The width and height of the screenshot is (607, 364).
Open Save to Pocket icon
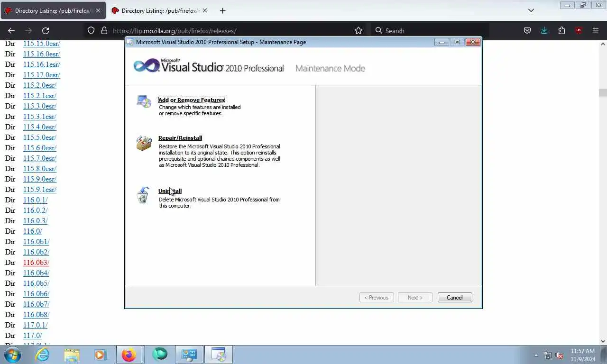[527, 30]
